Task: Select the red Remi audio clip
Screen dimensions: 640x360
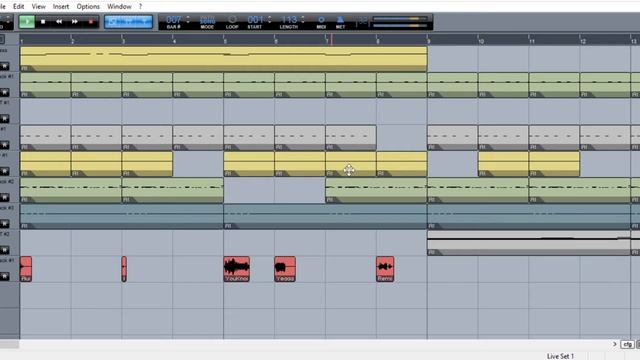Action: (x=385, y=269)
